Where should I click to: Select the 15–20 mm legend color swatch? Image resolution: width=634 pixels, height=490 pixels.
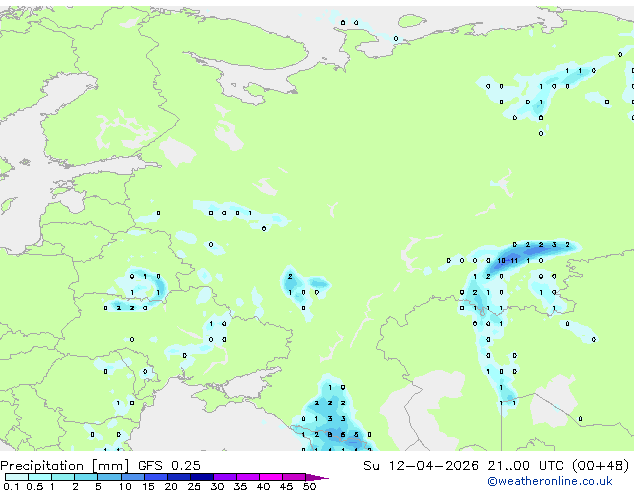(156, 477)
